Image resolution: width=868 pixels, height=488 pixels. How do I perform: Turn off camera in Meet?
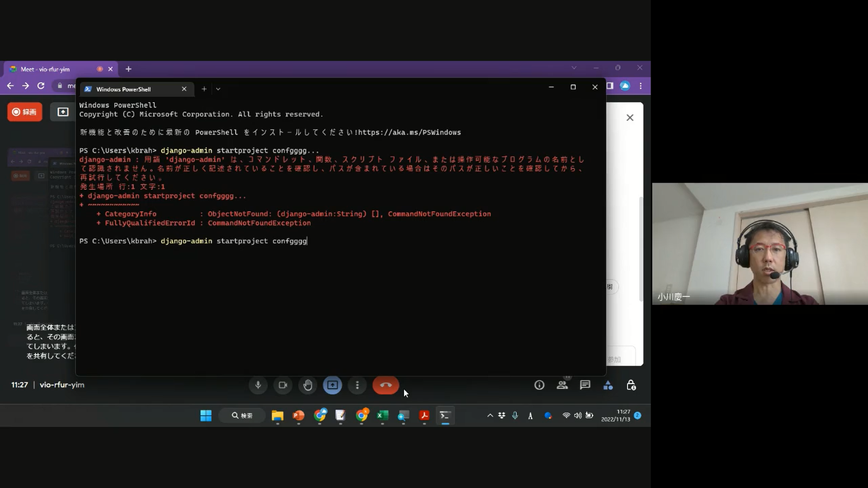pyautogui.click(x=283, y=385)
